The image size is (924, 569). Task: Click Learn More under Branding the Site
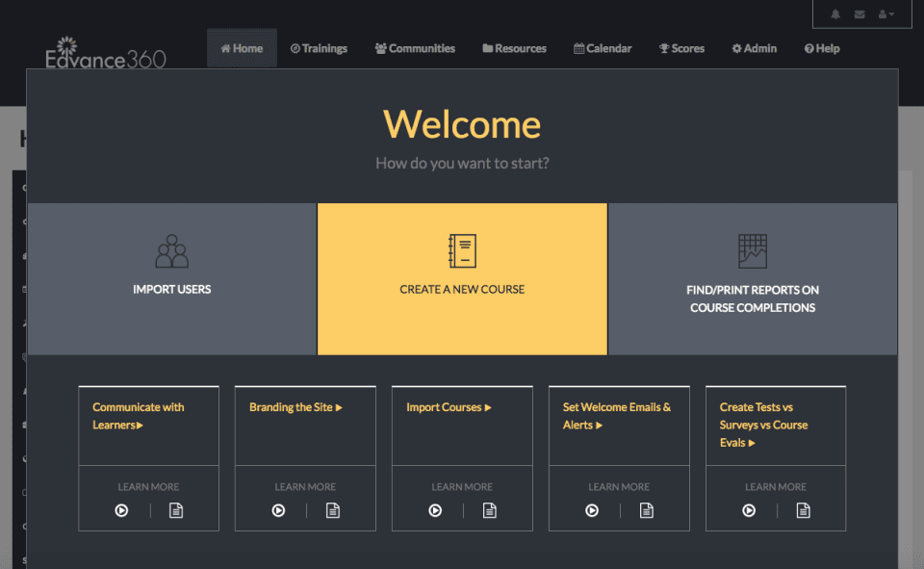click(x=305, y=486)
